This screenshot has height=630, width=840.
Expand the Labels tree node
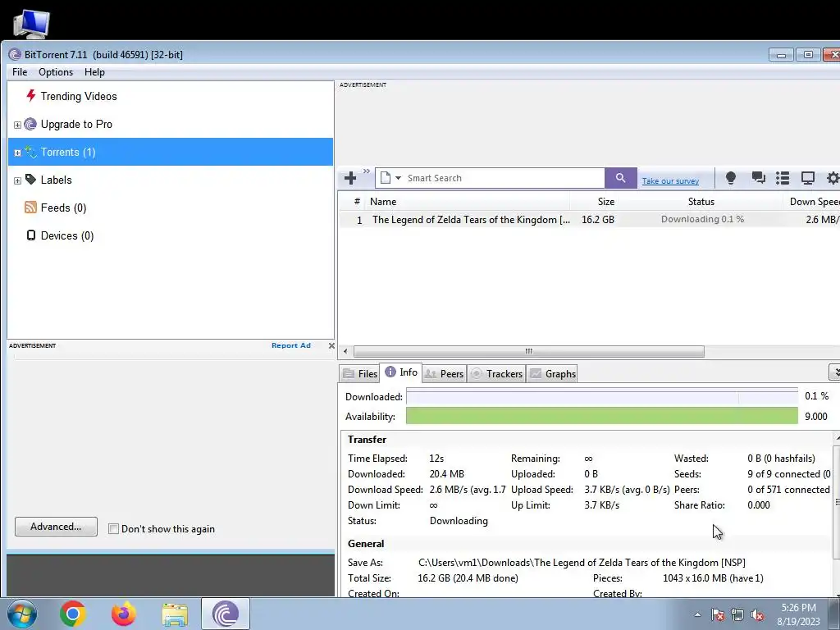(17, 180)
